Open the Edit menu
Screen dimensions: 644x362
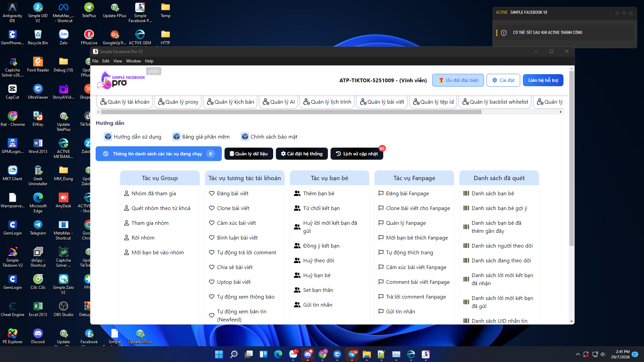point(106,61)
